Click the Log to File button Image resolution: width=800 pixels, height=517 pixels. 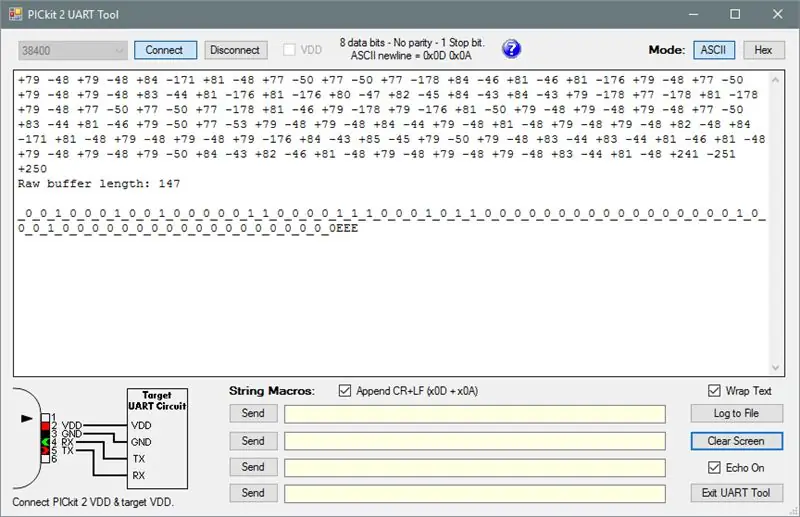coord(737,413)
